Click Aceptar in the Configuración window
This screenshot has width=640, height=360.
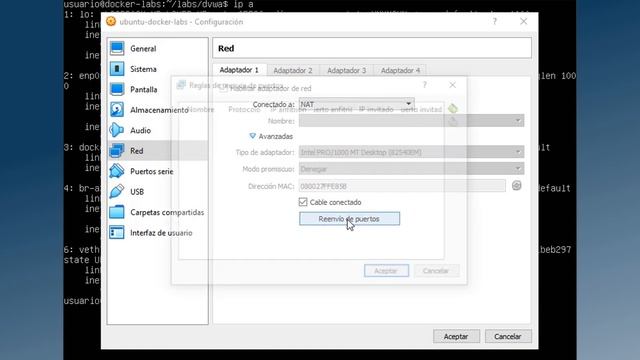pos(456,336)
